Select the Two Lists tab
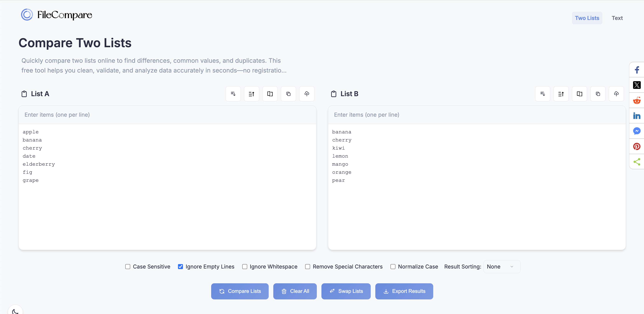Image resolution: width=644 pixels, height=314 pixels. [x=587, y=18]
